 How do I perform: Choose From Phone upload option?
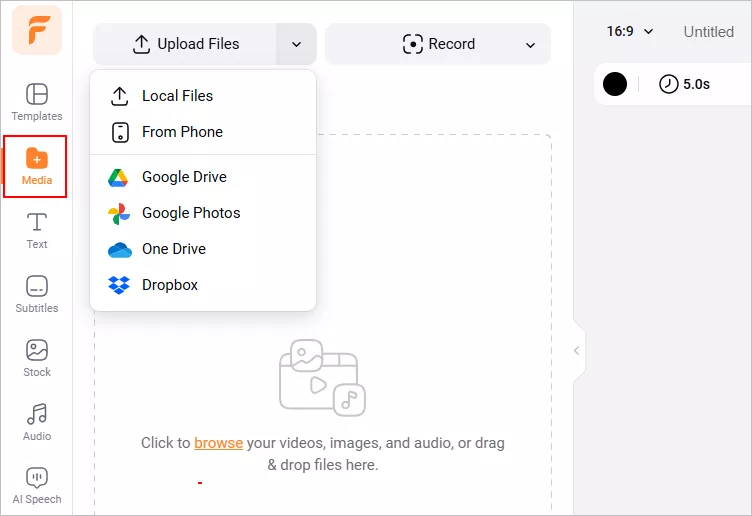(203, 132)
